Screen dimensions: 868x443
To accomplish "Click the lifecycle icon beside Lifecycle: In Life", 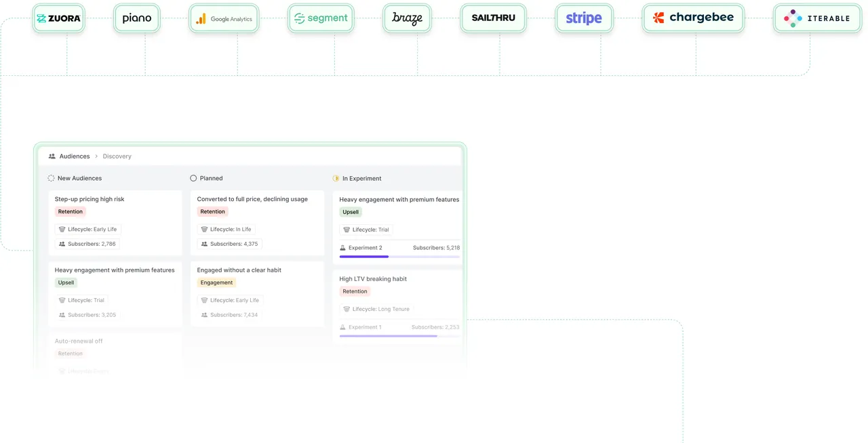I will point(205,230).
